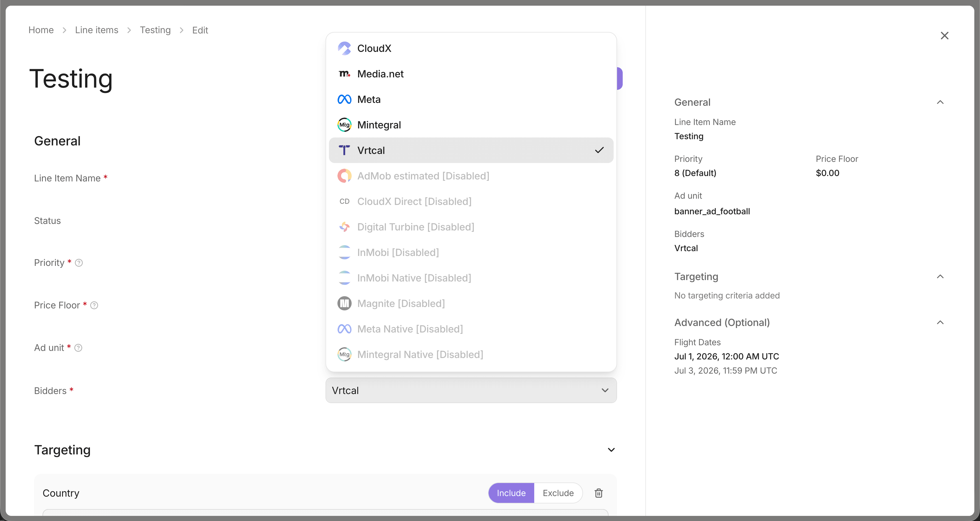Choose Media.net bidder option
Screen dimensions: 980x521
coord(471,74)
